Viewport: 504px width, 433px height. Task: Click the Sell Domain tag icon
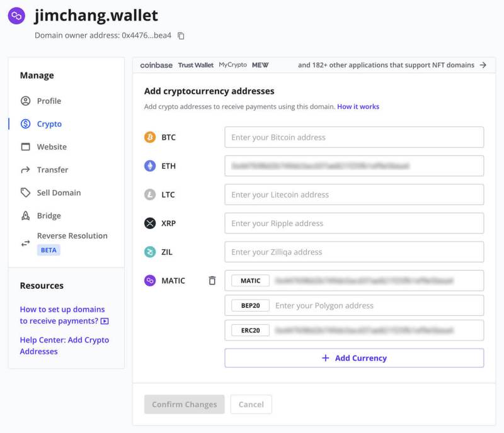click(25, 193)
